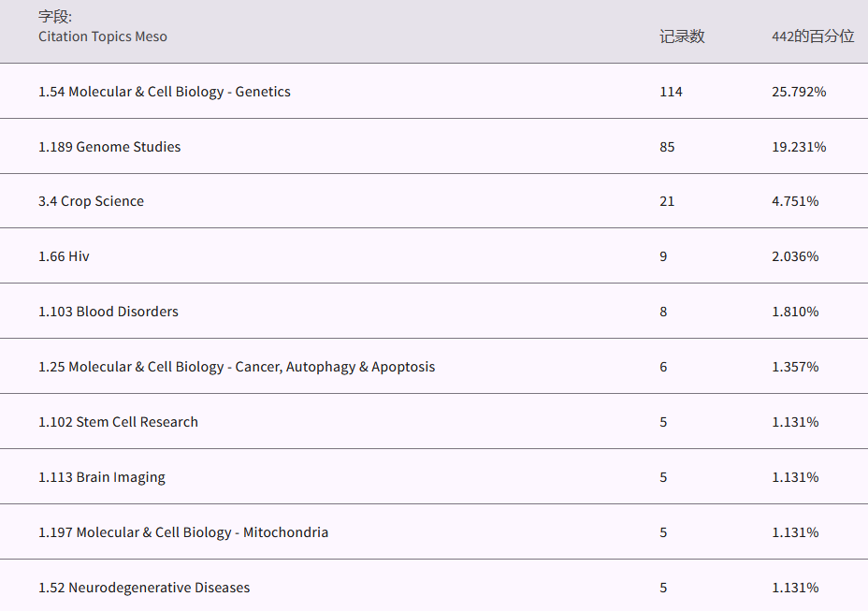Screen dimensions: 868x611
Task: Select 1.103 Blood Disorders topic
Action: coord(108,312)
